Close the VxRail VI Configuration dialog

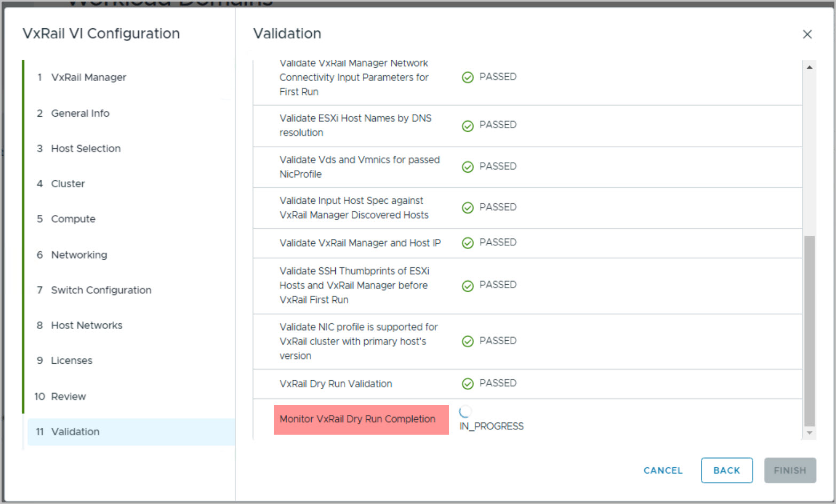pos(807,34)
